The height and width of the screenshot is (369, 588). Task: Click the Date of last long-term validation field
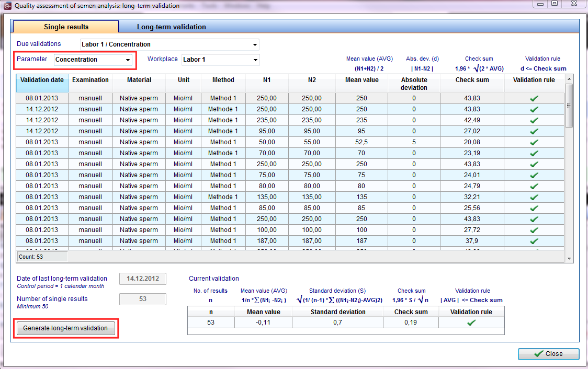(142, 279)
